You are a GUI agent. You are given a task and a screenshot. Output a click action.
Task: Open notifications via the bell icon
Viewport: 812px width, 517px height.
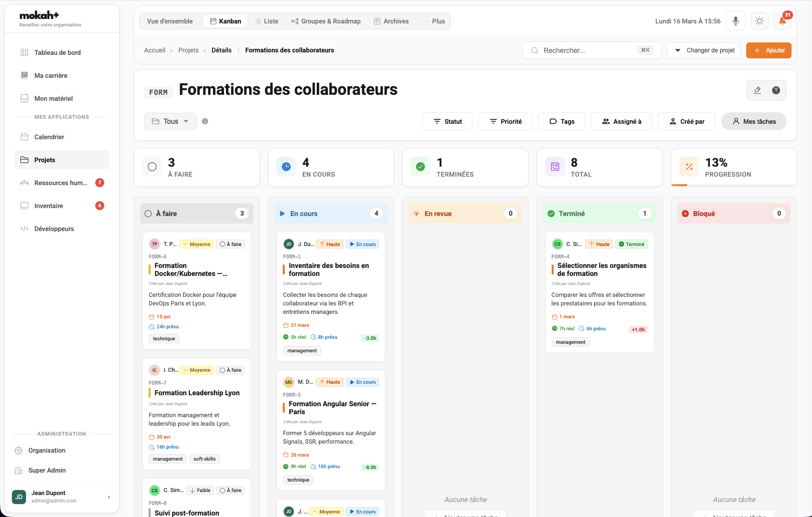(x=782, y=20)
